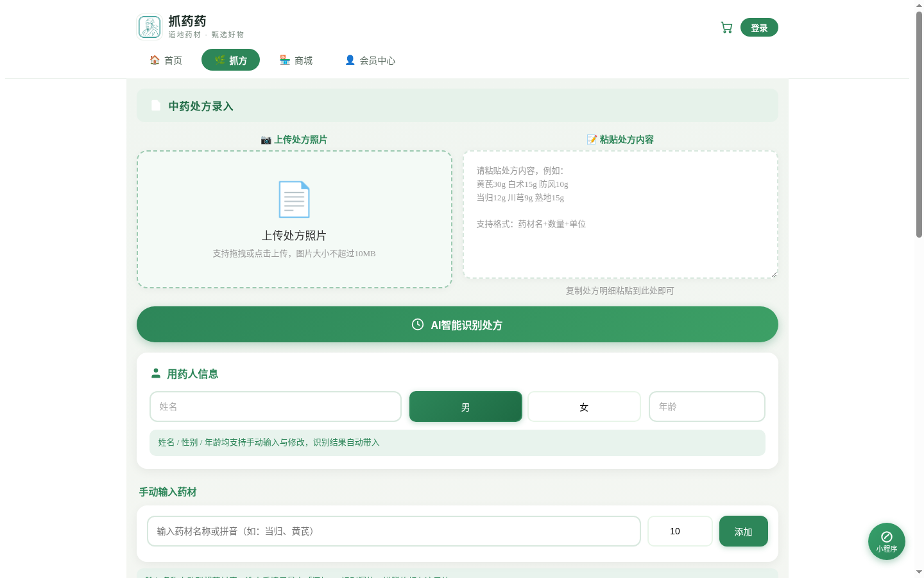Screen dimensions: 924x578
Task: Focus the paste prescription content textarea
Action: (620, 215)
